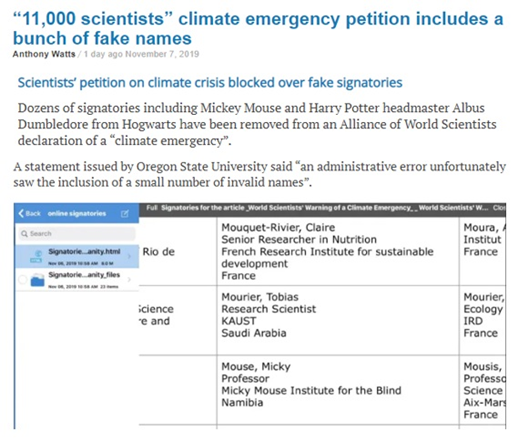Click the Mouse, Micky table cell
The width and height of the screenshot is (518, 442).
tap(338, 390)
